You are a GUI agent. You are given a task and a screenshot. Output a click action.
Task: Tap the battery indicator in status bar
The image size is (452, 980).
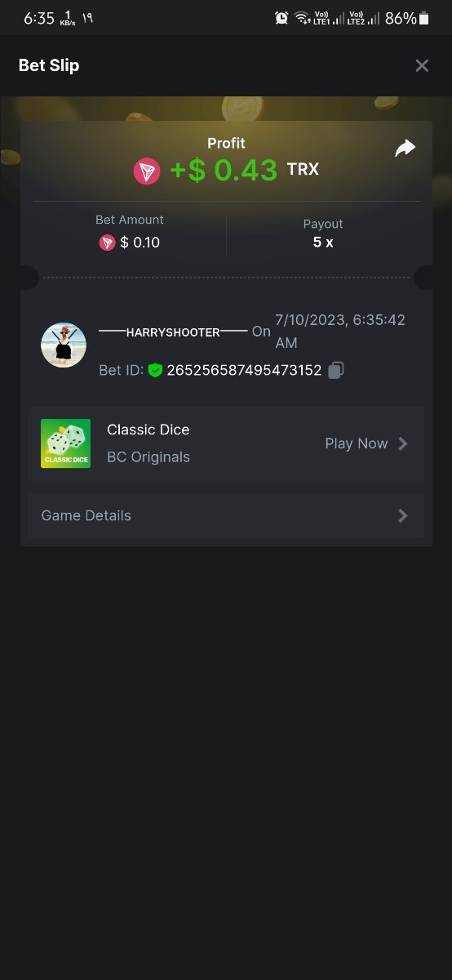(423, 18)
